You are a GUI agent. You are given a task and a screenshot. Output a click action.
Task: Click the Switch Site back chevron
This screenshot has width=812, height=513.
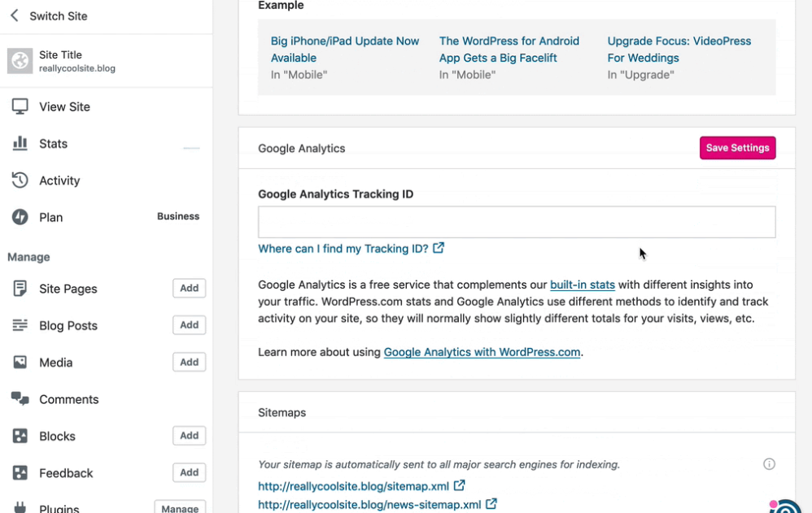(15, 15)
